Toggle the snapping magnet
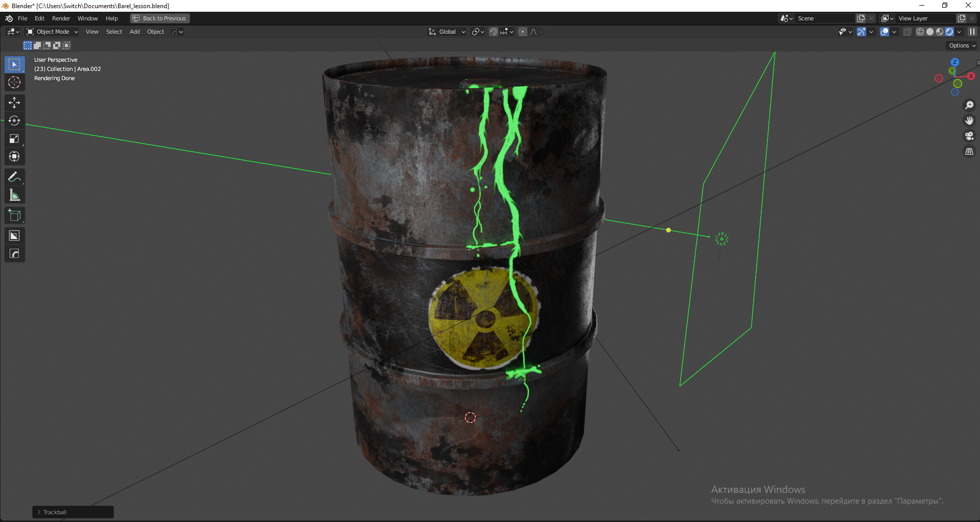The image size is (980, 522). click(494, 32)
